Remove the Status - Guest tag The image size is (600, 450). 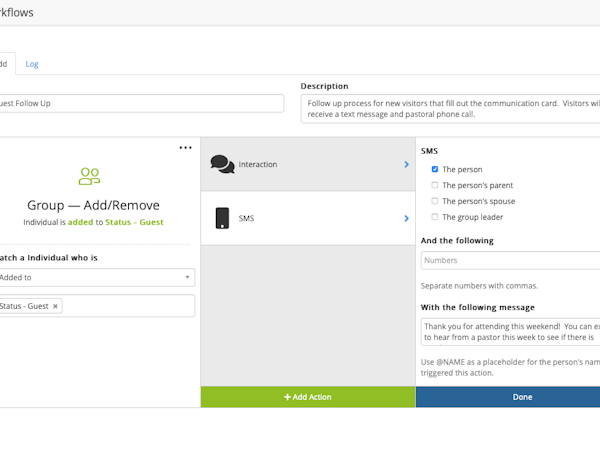tap(56, 306)
